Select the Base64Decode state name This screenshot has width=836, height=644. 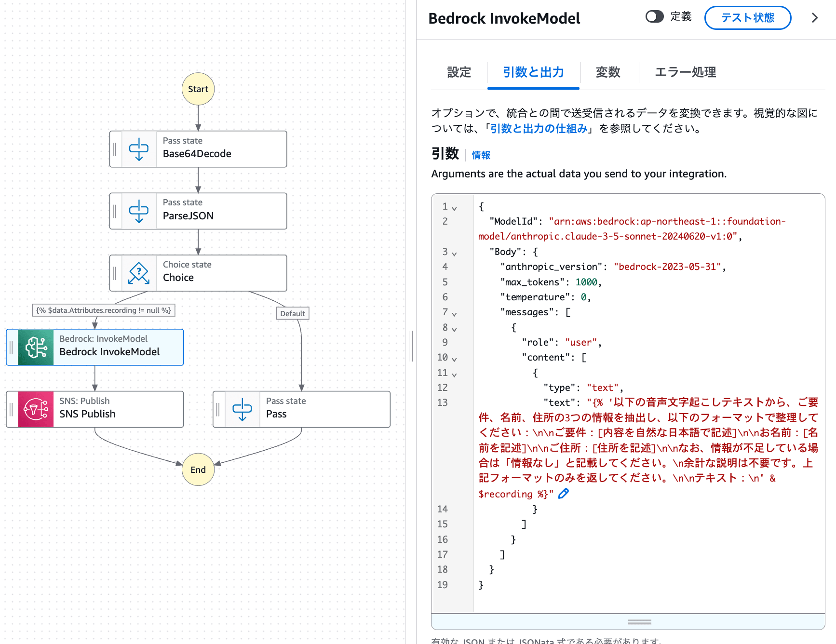pos(197,154)
